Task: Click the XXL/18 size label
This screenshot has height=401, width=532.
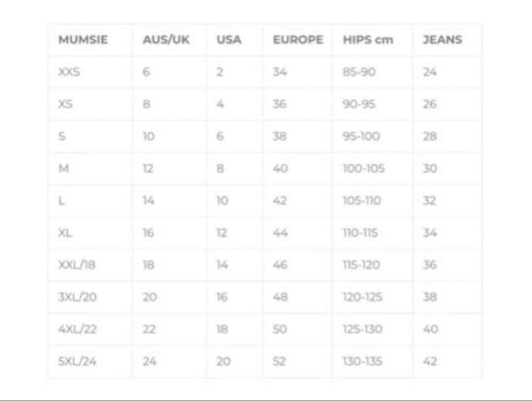Action: click(77, 265)
